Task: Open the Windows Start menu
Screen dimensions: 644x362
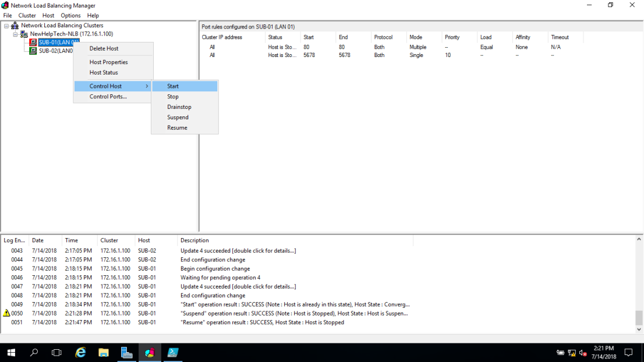Action: 11,353
